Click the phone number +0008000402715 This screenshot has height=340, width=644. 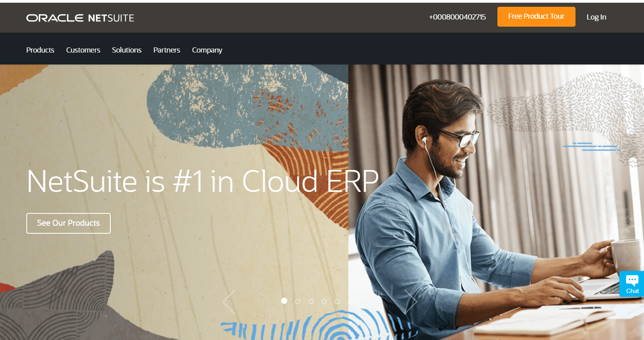click(x=457, y=17)
